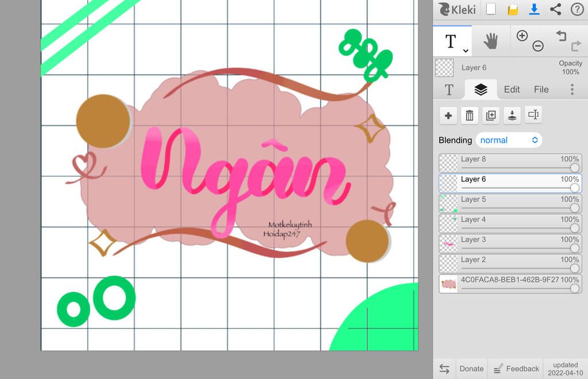The width and height of the screenshot is (588, 379).
Task: Click Layer 2 opacity slider handle
Action: click(574, 268)
